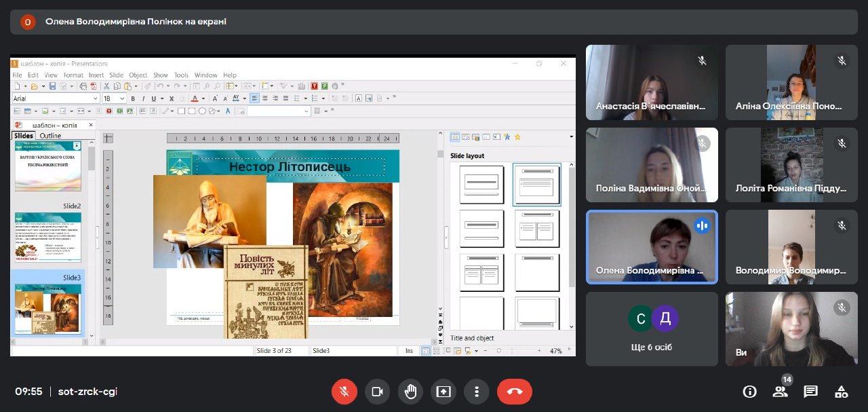Select the Slide2 thumbnail
The width and height of the screenshot is (868, 412).
pyautogui.click(x=48, y=237)
